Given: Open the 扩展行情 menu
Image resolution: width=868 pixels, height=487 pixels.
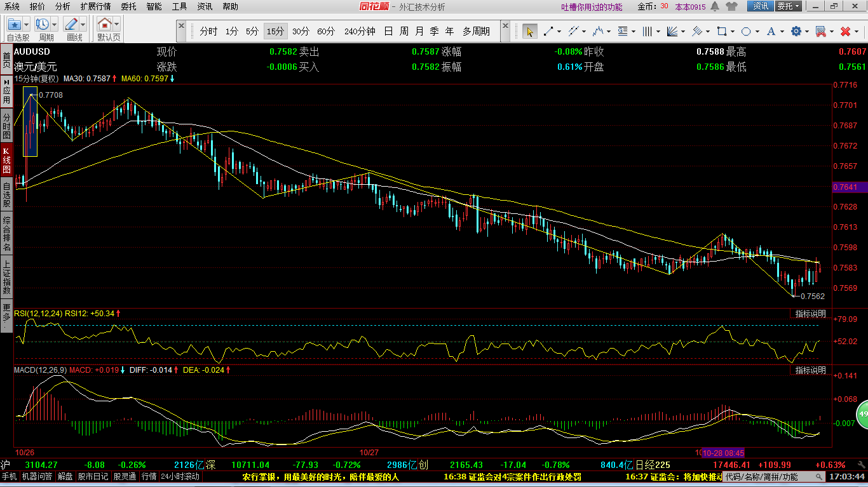Looking at the screenshot, I should [95, 6].
